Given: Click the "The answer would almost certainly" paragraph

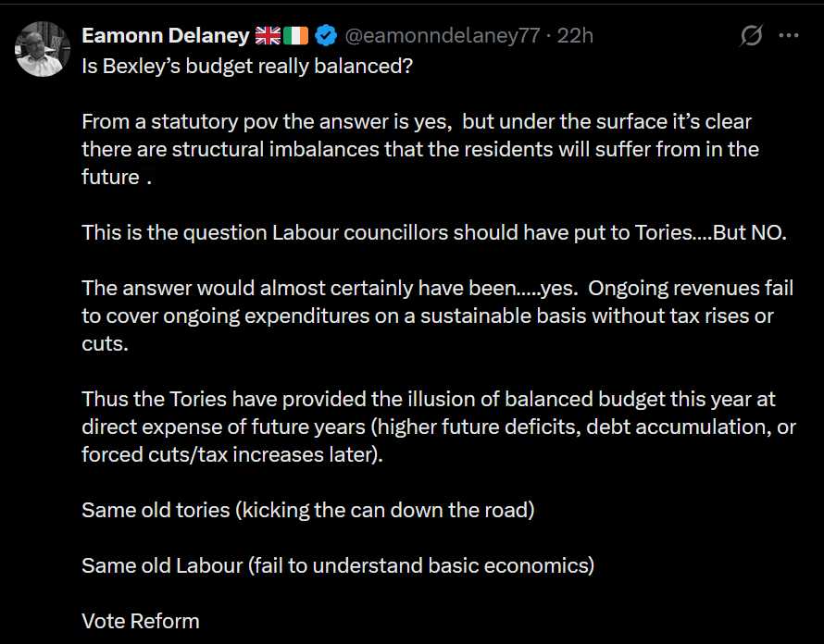Looking at the screenshot, I should (437, 316).
